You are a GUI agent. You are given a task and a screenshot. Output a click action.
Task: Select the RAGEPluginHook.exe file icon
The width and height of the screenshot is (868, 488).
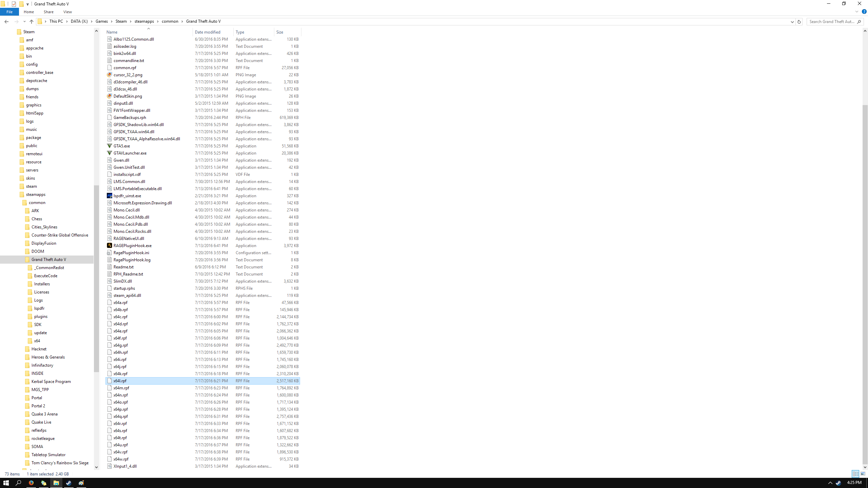pos(109,245)
